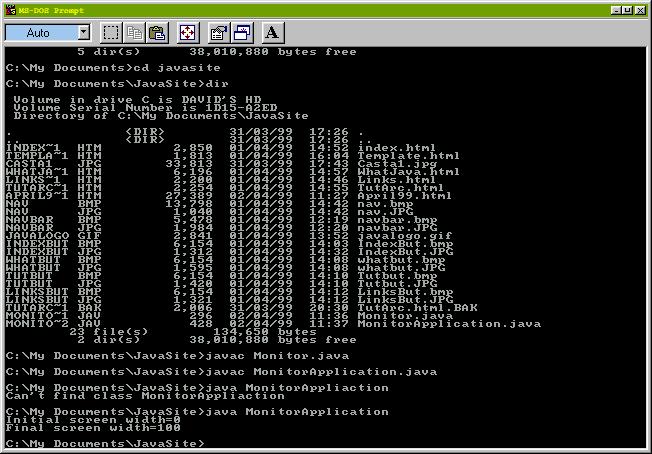Click file name nav.bmp
Image resolution: width=652 pixels, height=454 pixels.
click(x=385, y=204)
